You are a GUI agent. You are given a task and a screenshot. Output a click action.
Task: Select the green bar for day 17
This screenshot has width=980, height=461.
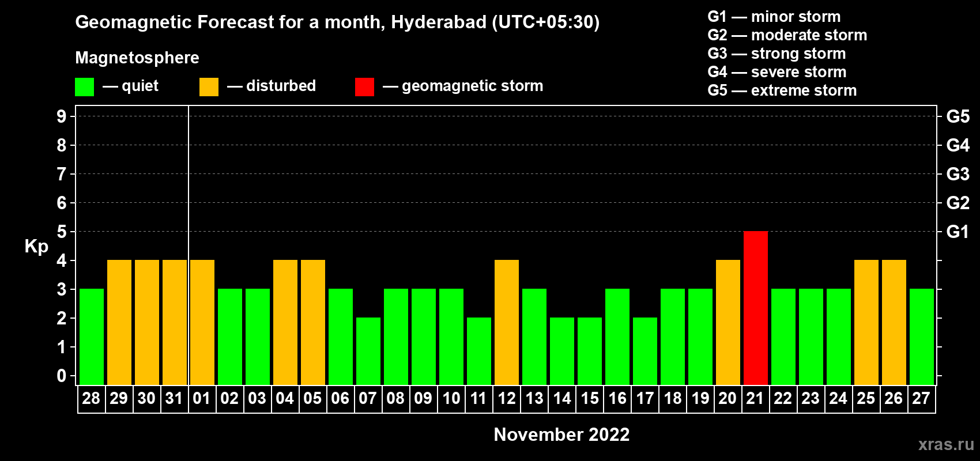645,351
